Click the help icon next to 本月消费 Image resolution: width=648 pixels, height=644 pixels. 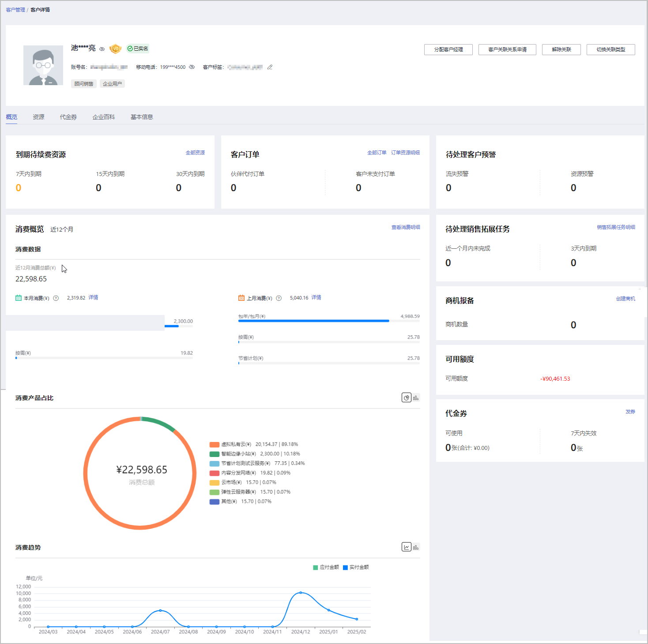(x=56, y=298)
